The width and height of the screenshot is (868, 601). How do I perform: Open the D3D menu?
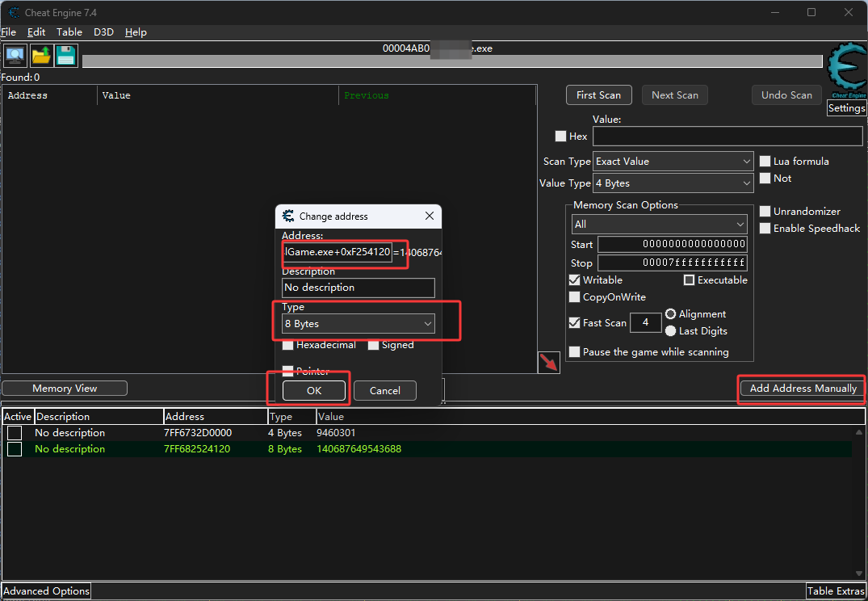pos(103,32)
